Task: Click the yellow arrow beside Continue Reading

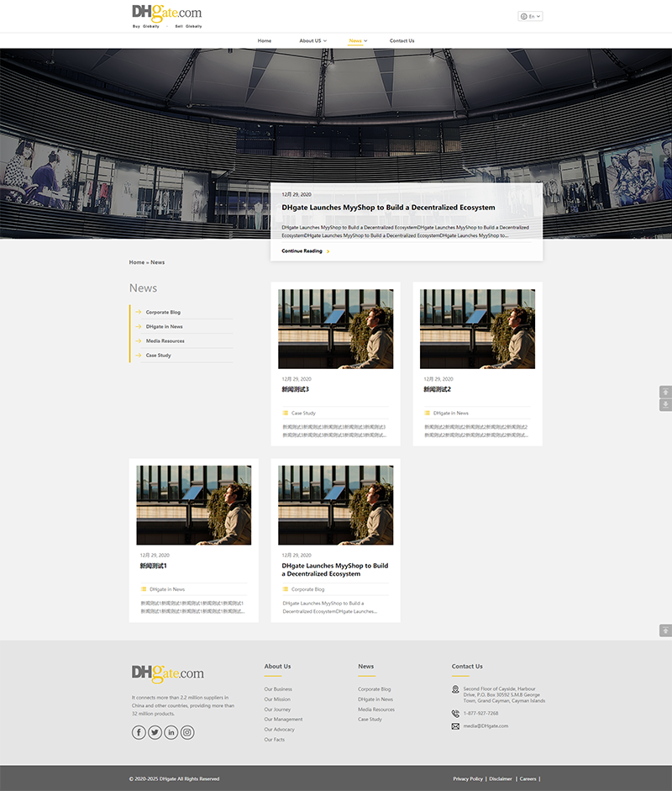Action: coord(328,251)
